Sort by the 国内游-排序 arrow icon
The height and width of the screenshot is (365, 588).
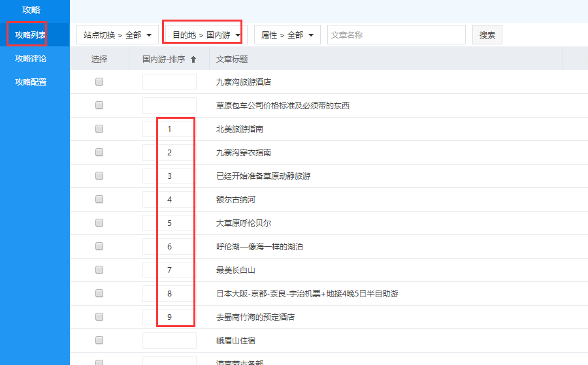click(x=193, y=59)
